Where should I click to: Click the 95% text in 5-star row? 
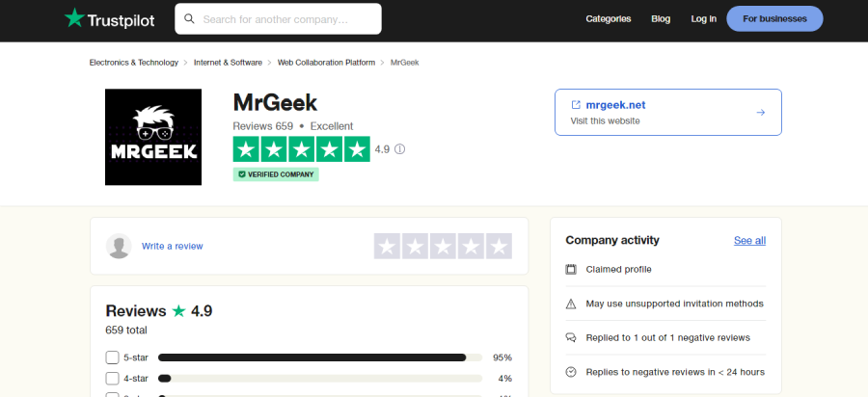[502, 357]
